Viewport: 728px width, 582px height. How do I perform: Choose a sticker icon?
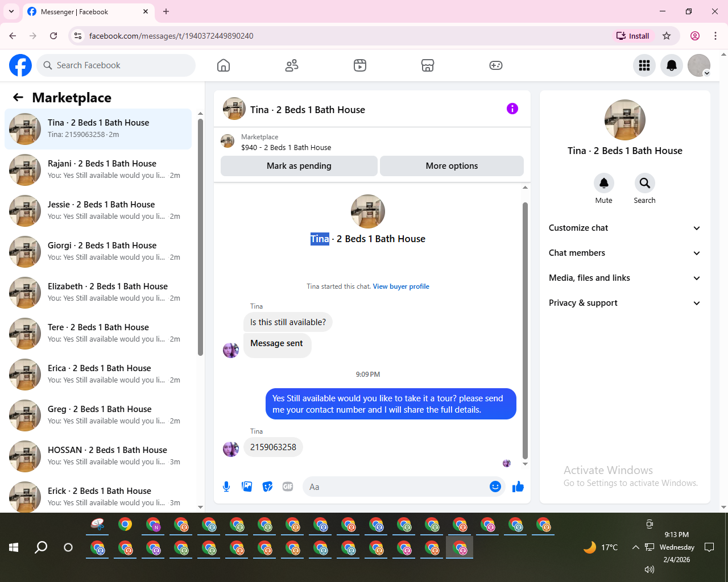click(267, 487)
